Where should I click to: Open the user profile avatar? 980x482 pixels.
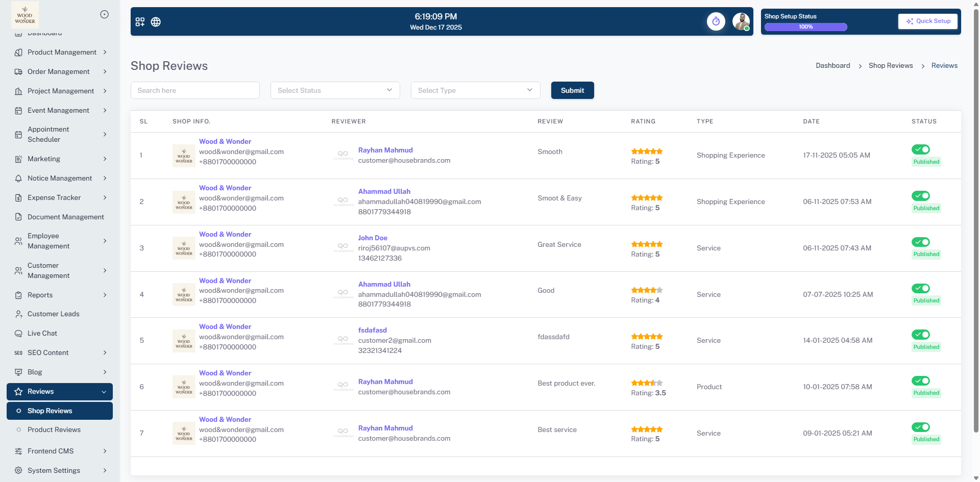point(741,21)
